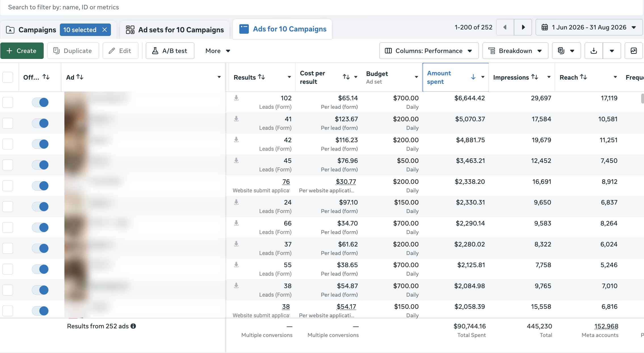Open the 76 website applications result link

[286, 182]
